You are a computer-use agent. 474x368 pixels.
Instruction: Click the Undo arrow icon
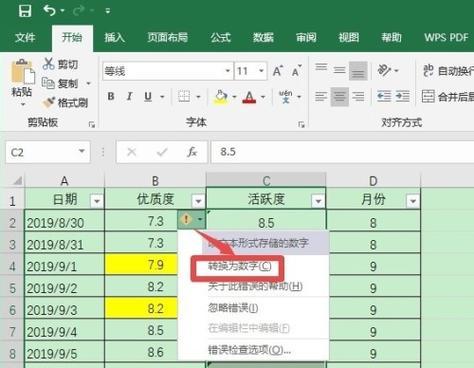coord(50,11)
